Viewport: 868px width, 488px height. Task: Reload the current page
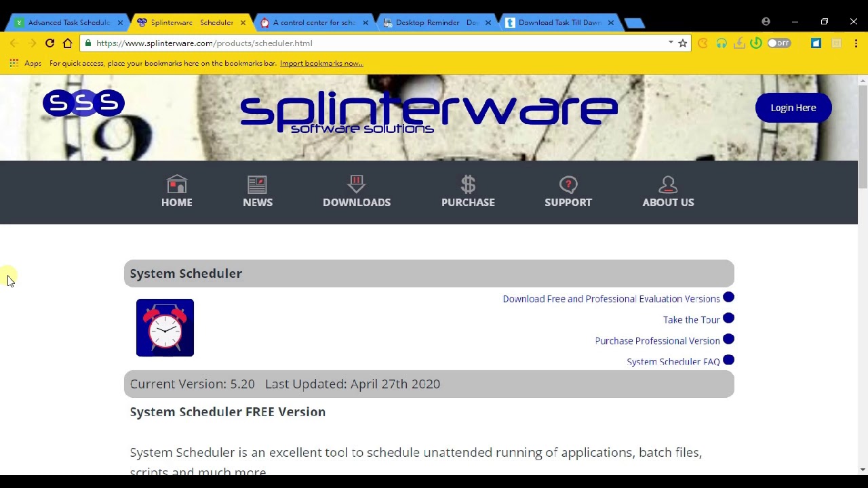[50, 43]
